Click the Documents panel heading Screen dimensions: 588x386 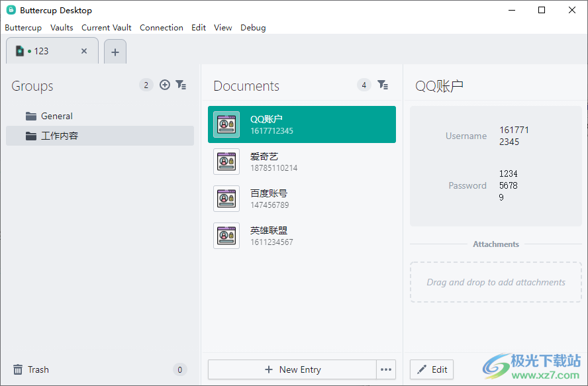click(246, 86)
